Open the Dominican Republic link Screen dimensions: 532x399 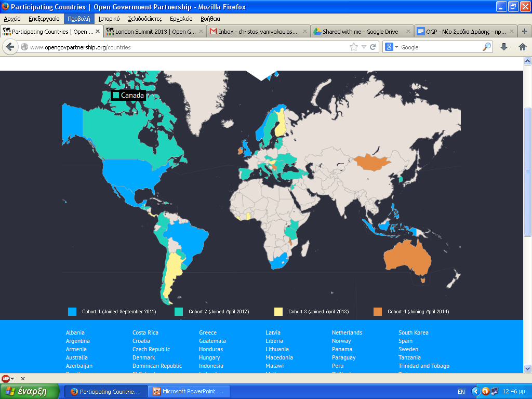tap(157, 366)
